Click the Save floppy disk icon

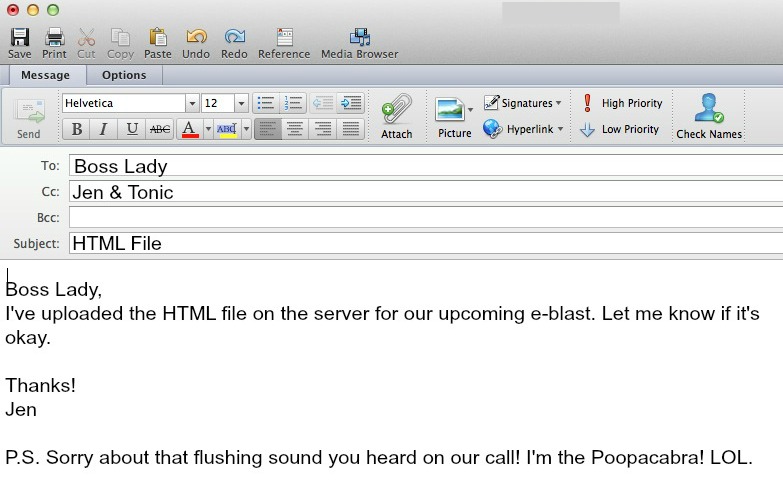tap(19, 38)
